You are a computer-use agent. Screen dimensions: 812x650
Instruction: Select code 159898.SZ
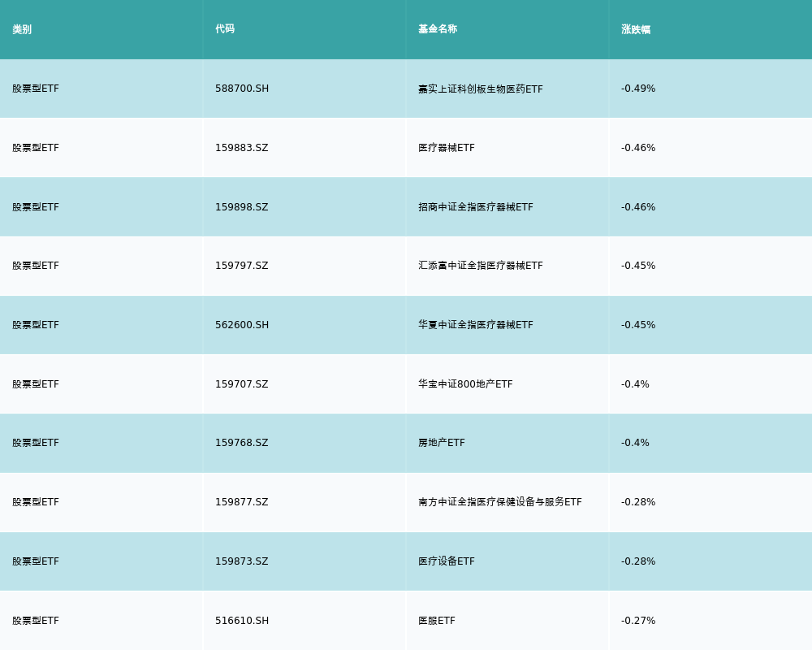coord(241,207)
